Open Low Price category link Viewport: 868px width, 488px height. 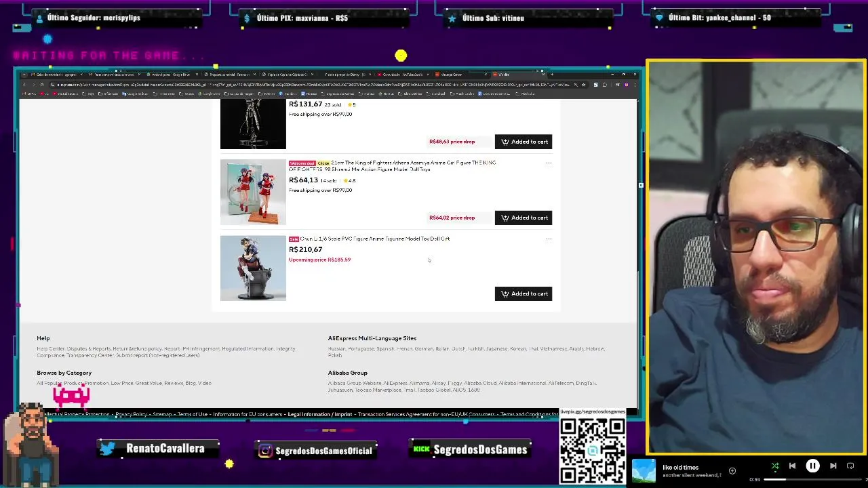[x=122, y=384]
